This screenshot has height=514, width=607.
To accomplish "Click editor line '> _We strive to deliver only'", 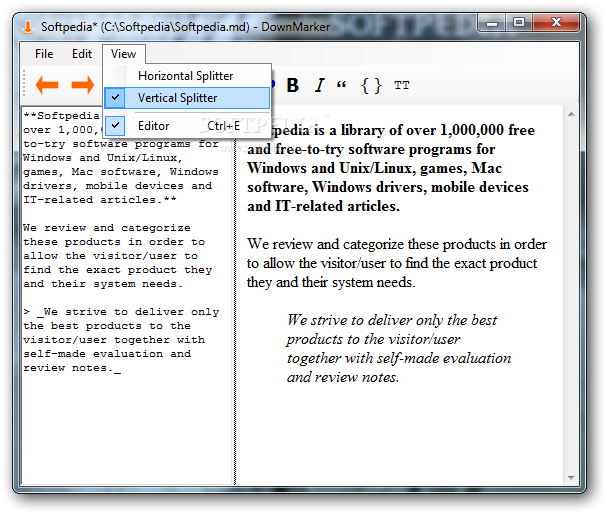I will click(121, 312).
